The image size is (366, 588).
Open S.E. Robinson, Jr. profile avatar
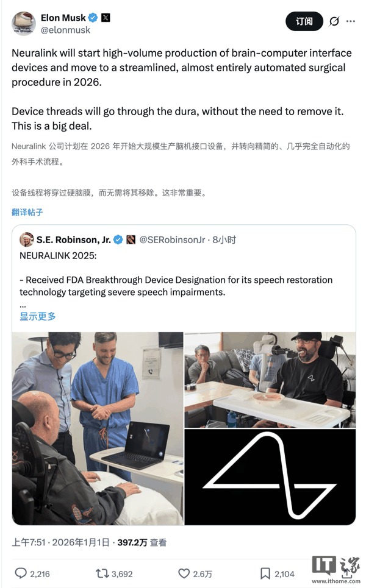coord(26,239)
